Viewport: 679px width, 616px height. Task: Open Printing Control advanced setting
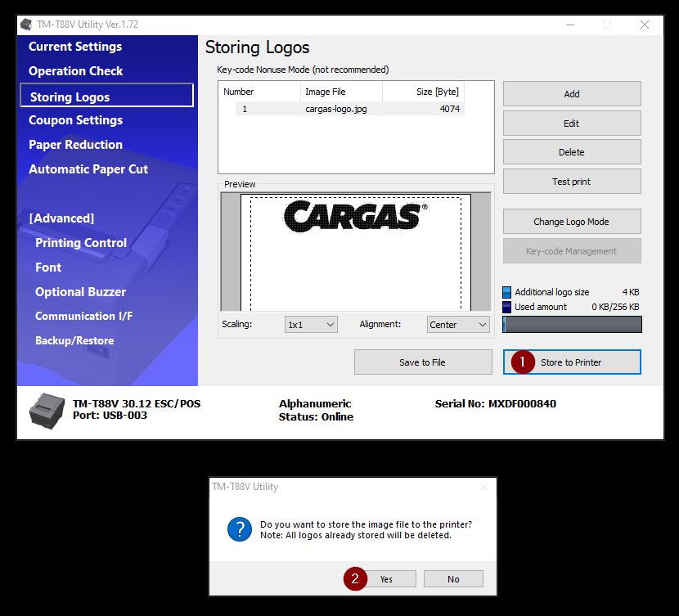[81, 243]
